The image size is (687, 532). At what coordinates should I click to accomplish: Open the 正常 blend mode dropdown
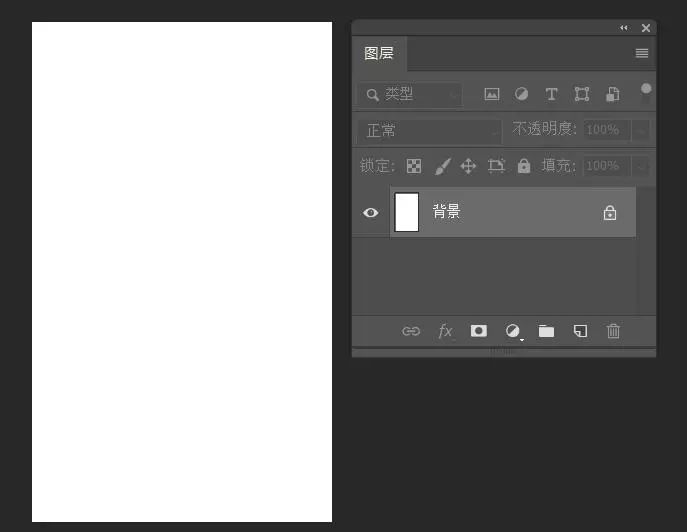429,130
